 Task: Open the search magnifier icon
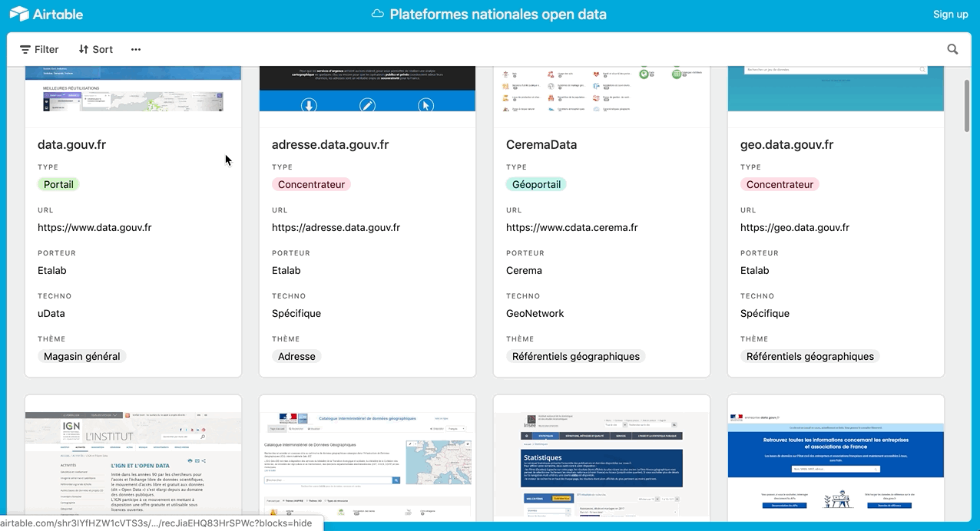tap(952, 49)
